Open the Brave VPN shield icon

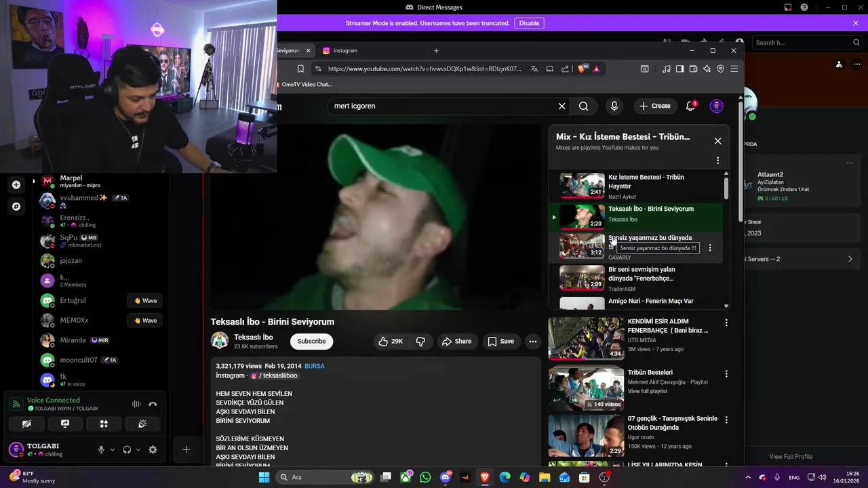(720, 68)
